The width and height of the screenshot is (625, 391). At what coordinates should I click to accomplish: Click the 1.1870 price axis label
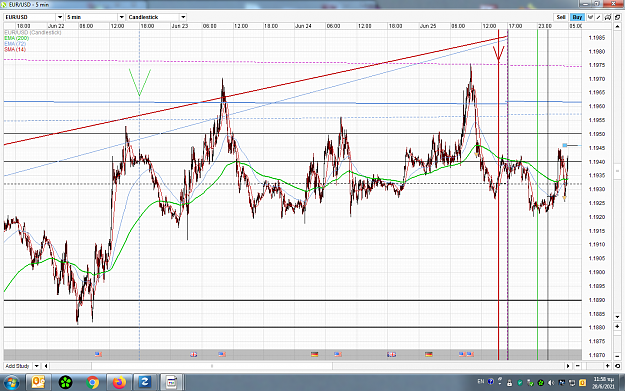[x=597, y=355]
